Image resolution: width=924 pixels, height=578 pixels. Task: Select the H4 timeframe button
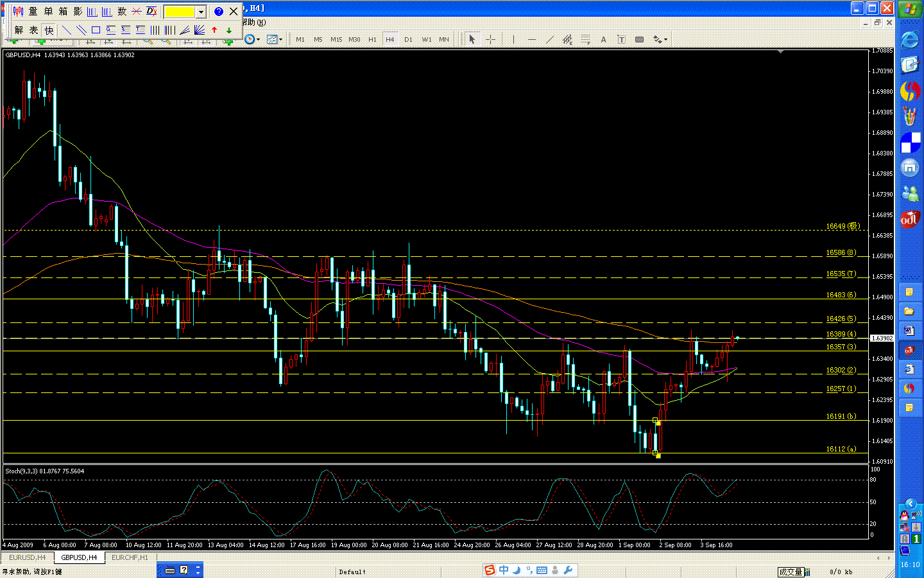(x=390, y=40)
